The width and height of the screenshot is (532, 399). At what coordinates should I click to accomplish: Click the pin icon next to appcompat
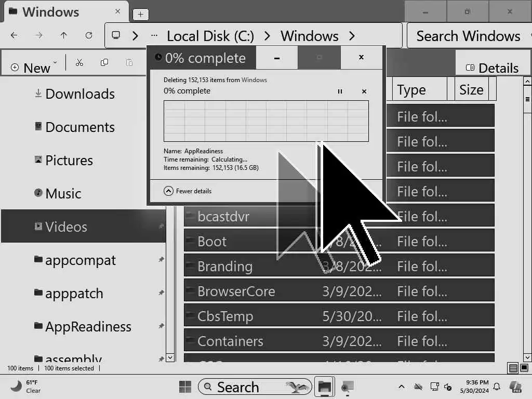tap(161, 260)
